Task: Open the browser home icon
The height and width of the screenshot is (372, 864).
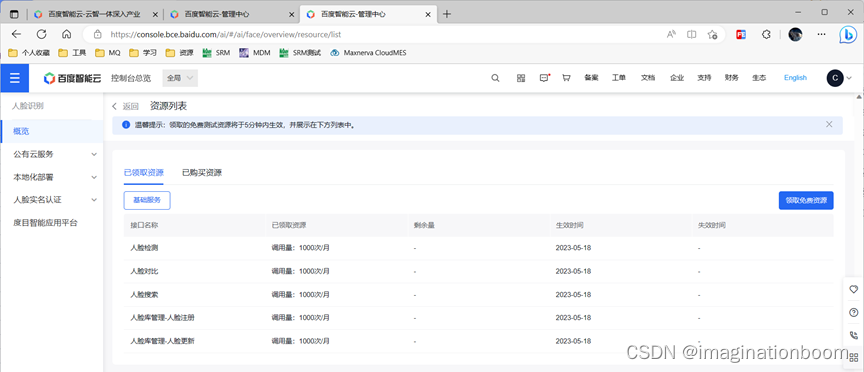Action: 67,34
